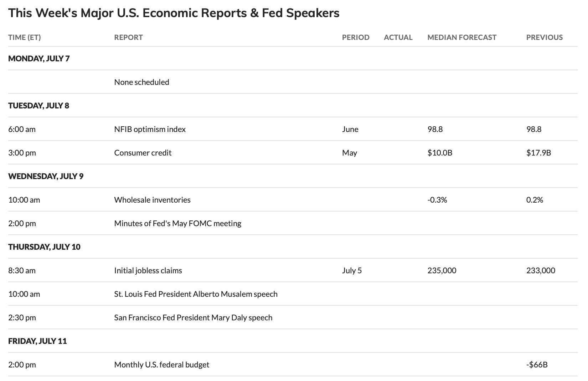Viewport: 588px width, 381px height.
Task: Select the PERIOD column header
Action: (x=356, y=37)
